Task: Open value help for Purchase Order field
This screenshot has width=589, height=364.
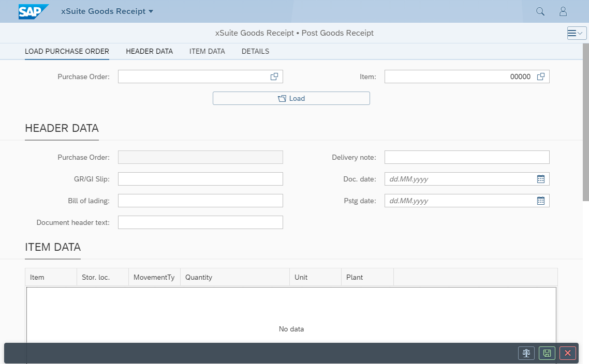Action: tap(274, 77)
